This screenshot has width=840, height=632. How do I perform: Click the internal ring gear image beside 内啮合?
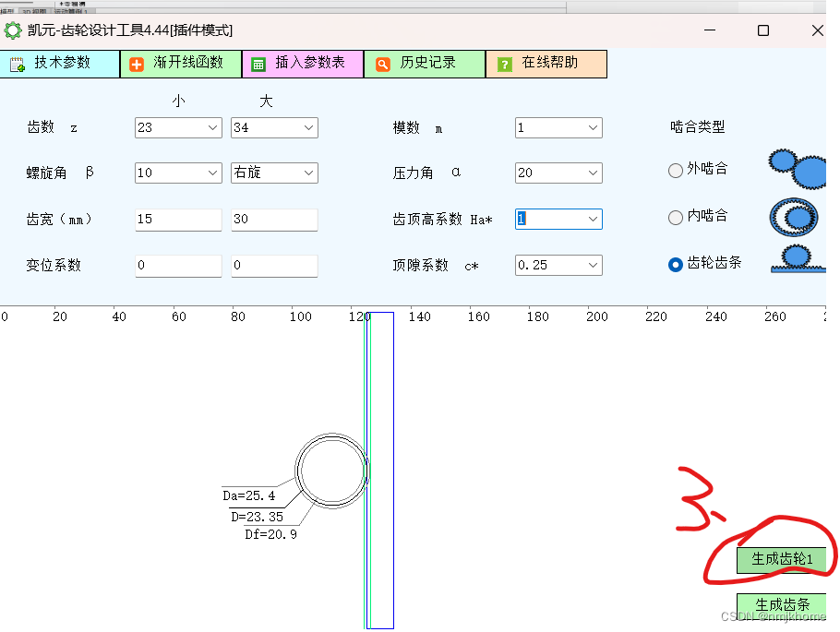(795, 217)
